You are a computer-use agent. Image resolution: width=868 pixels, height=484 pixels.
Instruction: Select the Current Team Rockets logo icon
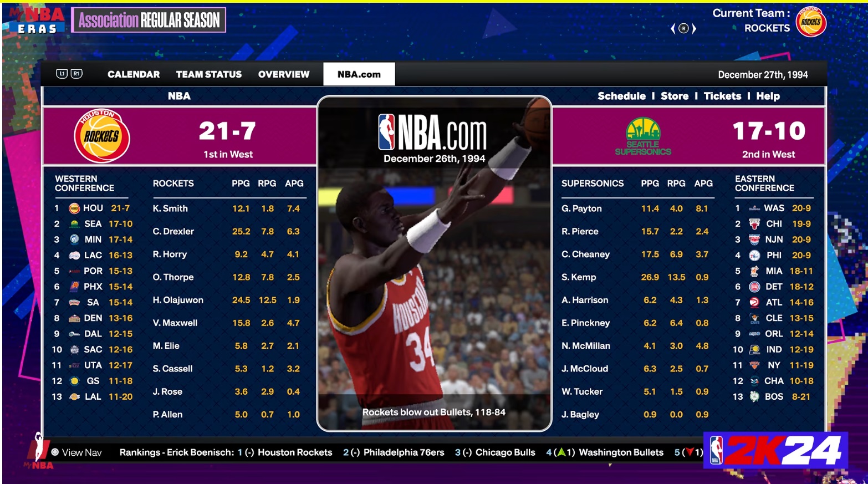coord(811,22)
